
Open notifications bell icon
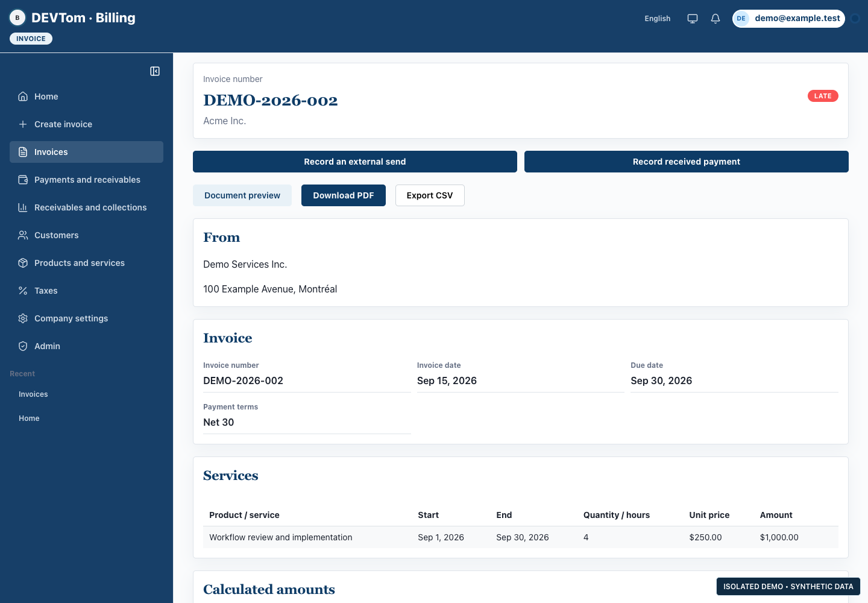(715, 19)
